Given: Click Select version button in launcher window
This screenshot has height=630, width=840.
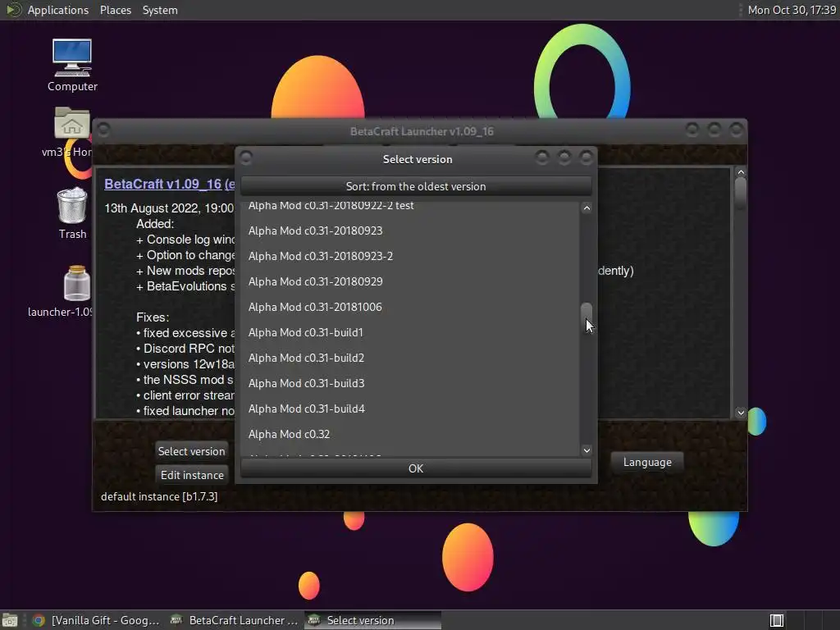Looking at the screenshot, I should [x=191, y=451].
